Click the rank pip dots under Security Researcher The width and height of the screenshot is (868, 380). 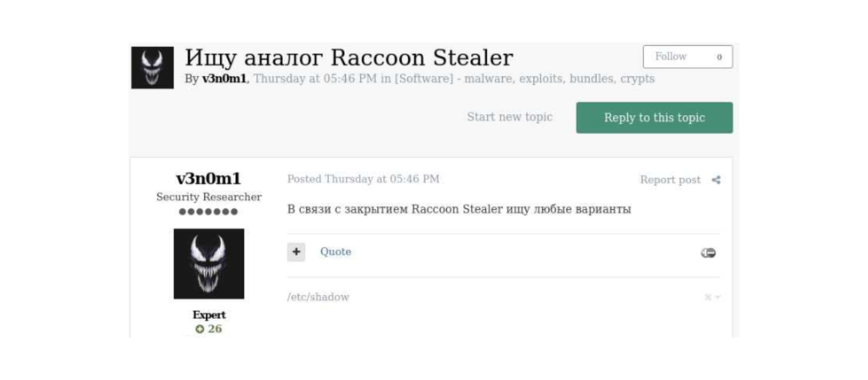208,211
